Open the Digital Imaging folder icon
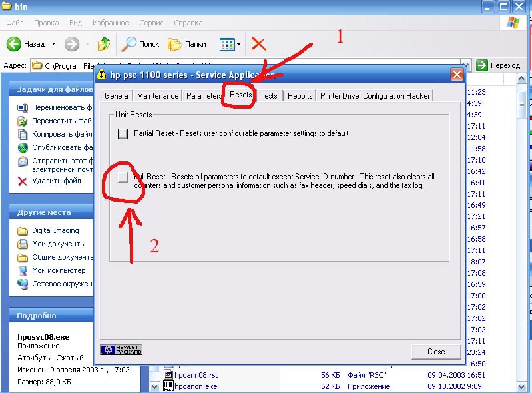 (23, 231)
